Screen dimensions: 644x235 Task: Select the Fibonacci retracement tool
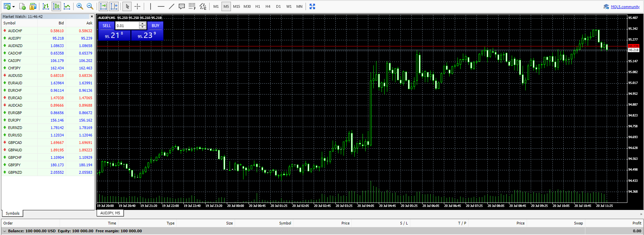192,6
